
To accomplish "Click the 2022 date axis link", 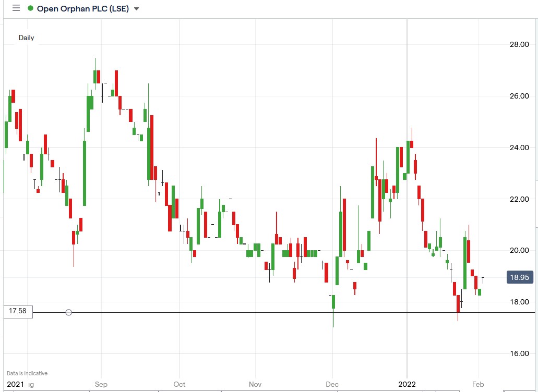I will (x=407, y=384).
